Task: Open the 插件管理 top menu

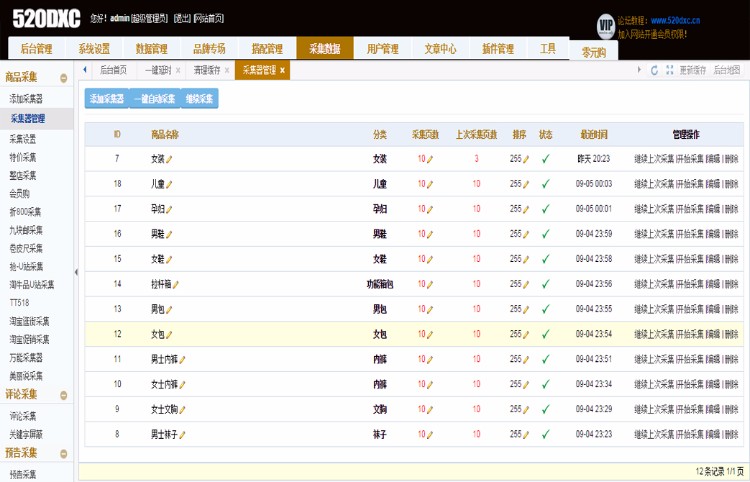Action: (x=498, y=49)
